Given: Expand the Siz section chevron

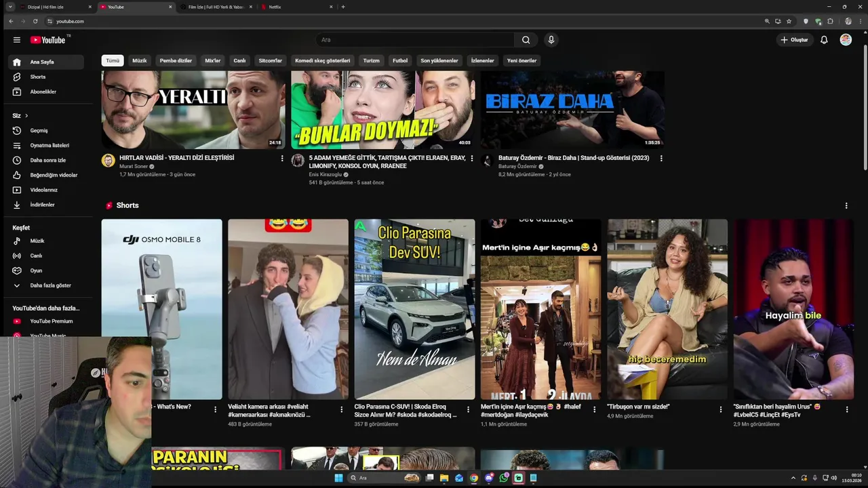Looking at the screenshot, I should pos(26,116).
